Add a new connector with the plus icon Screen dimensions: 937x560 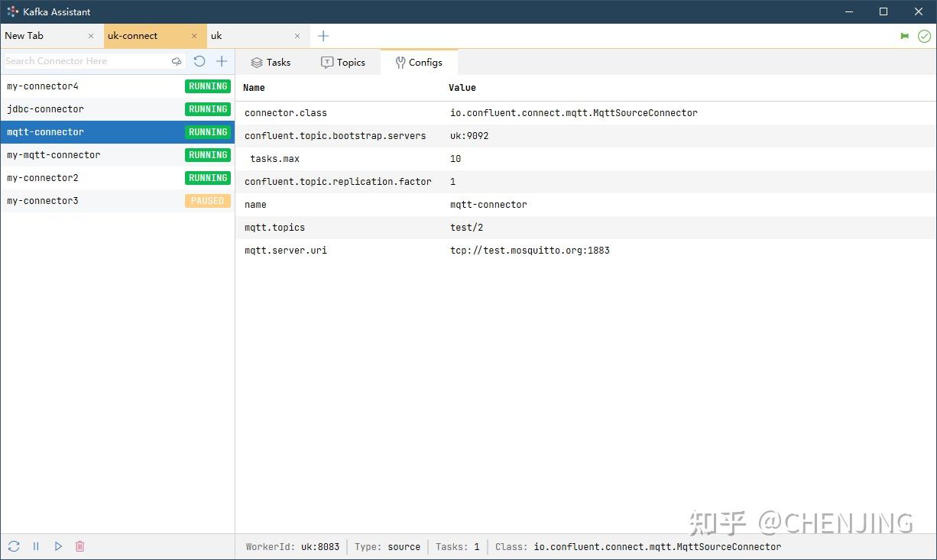222,60
